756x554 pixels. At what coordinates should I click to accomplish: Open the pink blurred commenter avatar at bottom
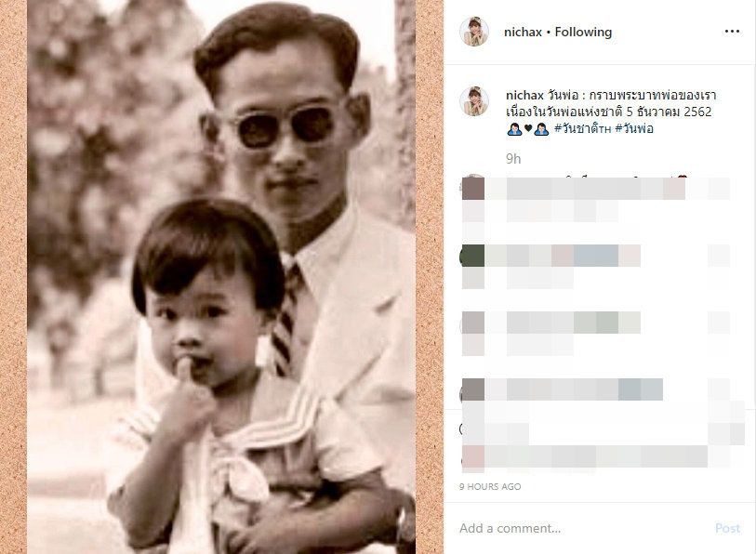coord(472,456)
